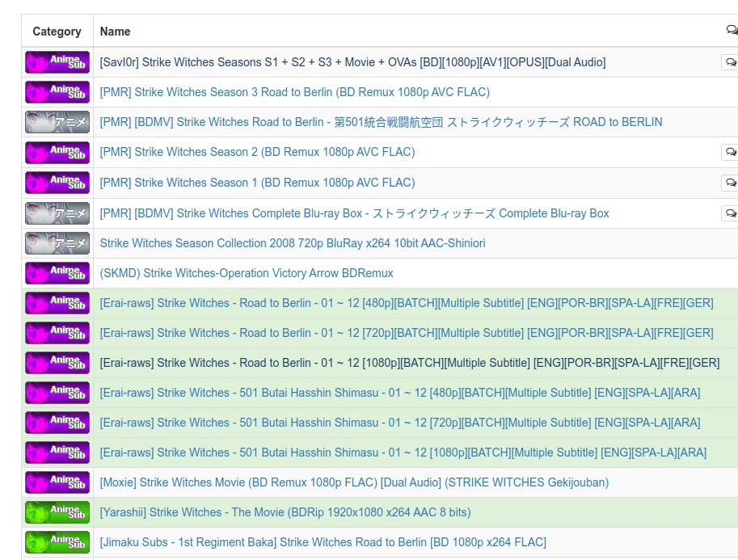Image resolution: width=738 pixels, height=560 pixels.
Task: Open Moxie Strike Witches Movie BD Remux
Action: (354, 482)
